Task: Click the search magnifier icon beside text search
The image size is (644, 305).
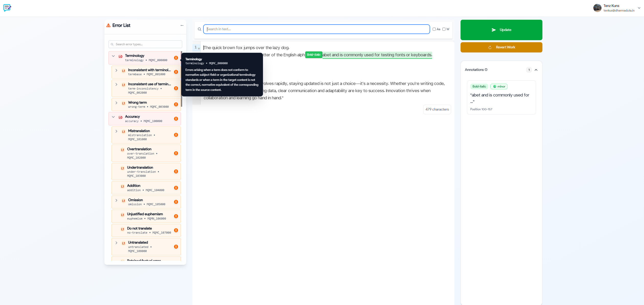Action: coord(200,29)
